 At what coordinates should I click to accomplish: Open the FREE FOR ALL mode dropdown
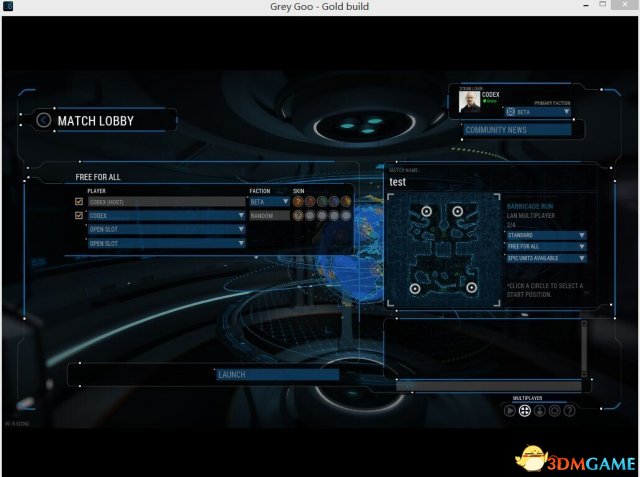tap(546, 246)
